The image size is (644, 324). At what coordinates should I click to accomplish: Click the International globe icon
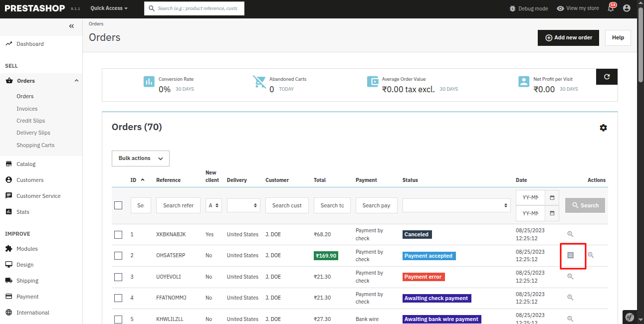8,313
